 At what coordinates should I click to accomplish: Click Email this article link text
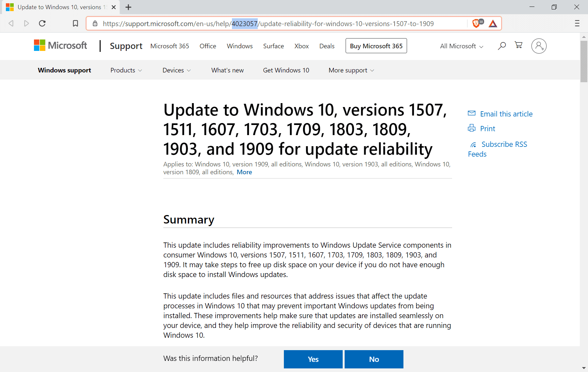pos(506,114)
